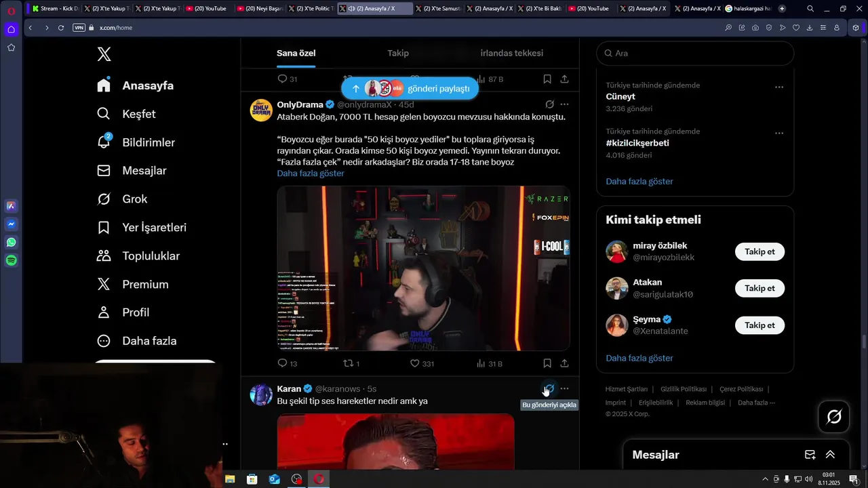This screenshot has width=868, height=488.
Task: Toggle VPN badge in address bar
Action: point(79,28)
